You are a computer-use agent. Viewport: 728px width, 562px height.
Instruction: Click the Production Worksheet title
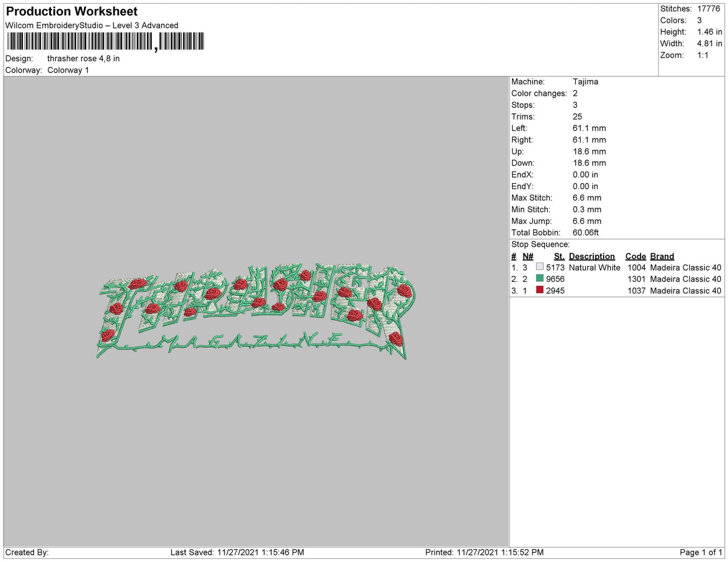(x=72, y=12)
